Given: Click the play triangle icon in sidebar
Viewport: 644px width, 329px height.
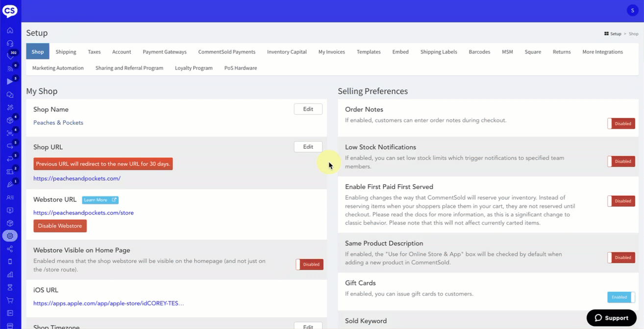Looking at the screenshot, I should pyautogui.click(x=10, y=82).
